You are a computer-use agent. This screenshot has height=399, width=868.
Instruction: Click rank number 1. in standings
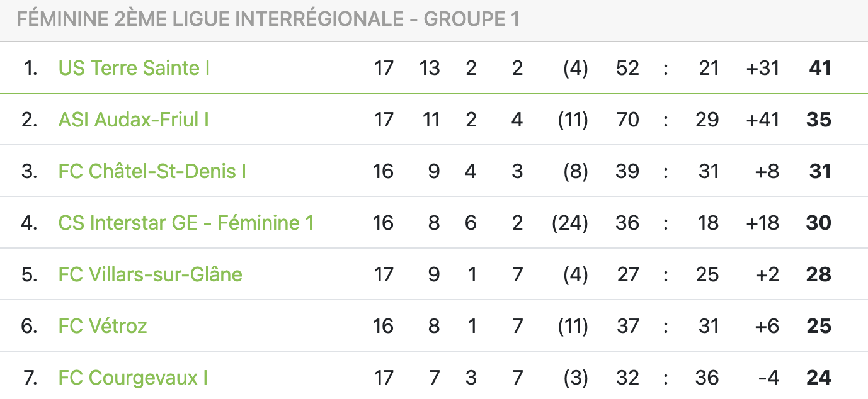[30, 68]
